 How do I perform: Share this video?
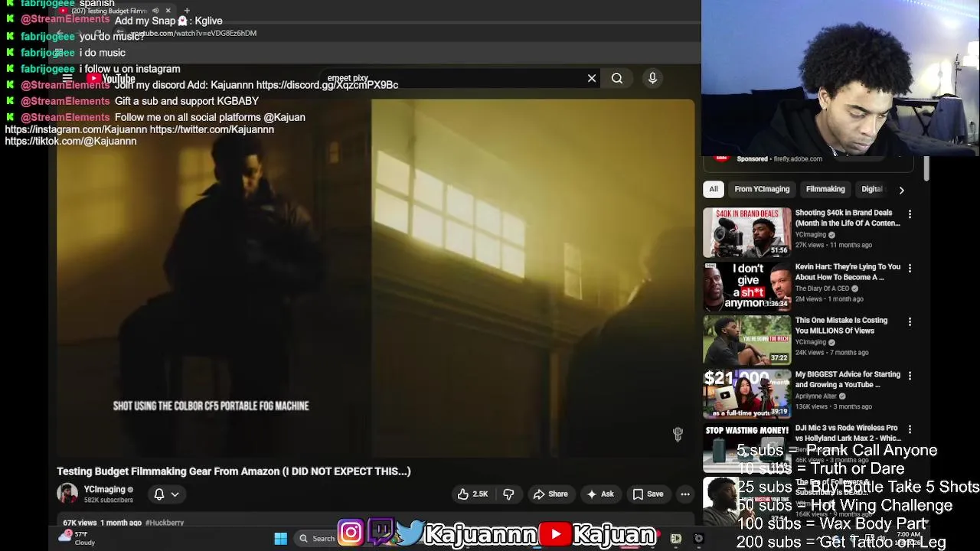(x=550, y=494)
